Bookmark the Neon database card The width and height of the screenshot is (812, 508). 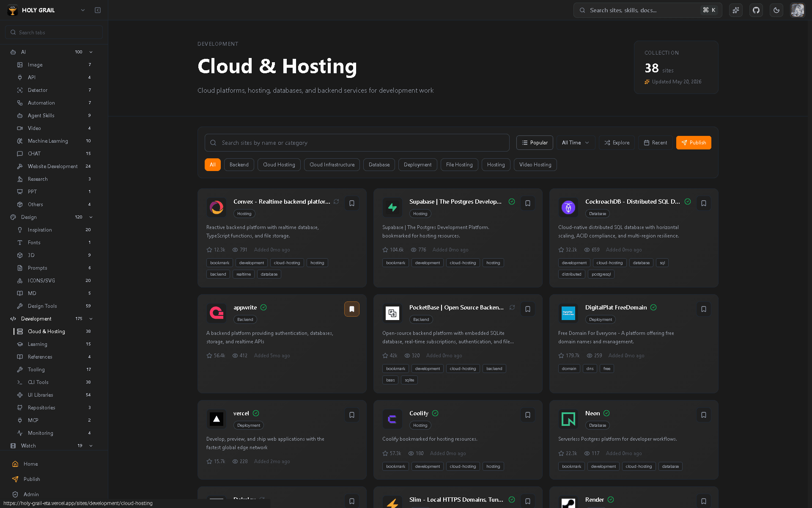[704, 415]
